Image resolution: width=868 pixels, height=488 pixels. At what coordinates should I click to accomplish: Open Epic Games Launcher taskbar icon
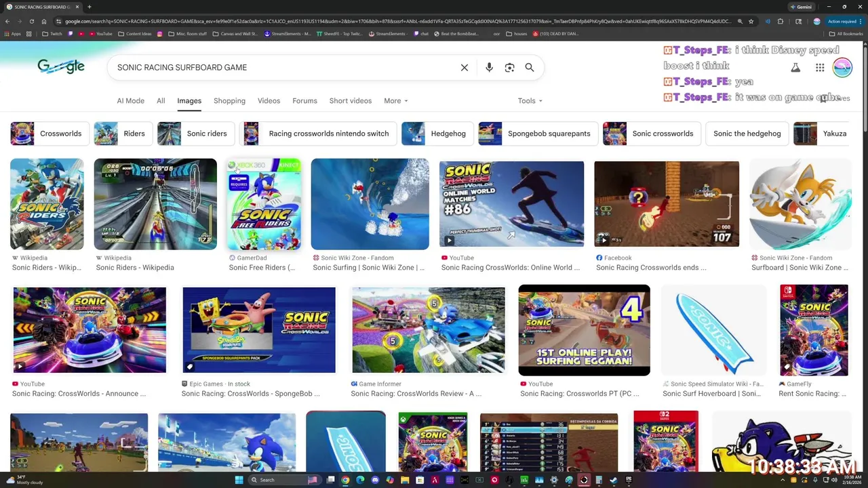[629, 480]
